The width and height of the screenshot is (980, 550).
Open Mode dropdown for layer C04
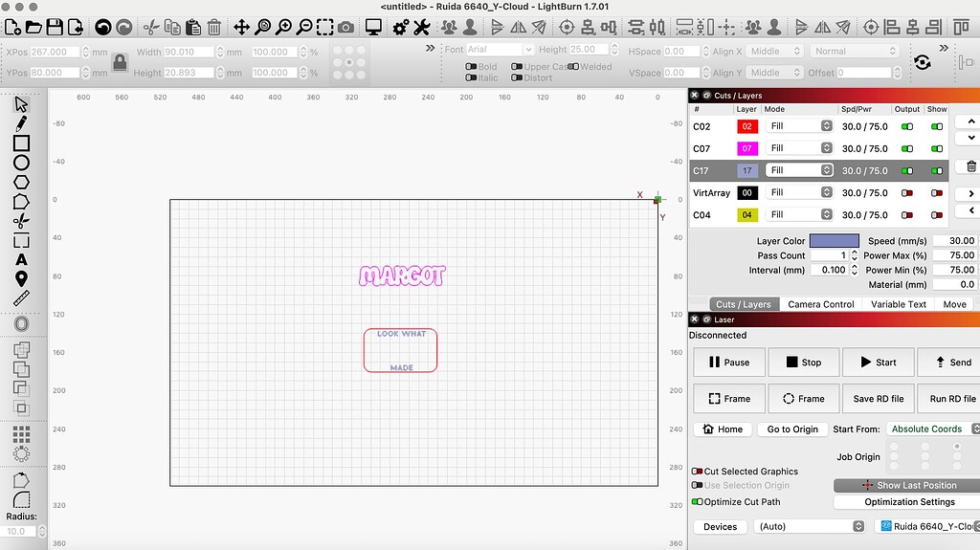[x=799, y=214]
